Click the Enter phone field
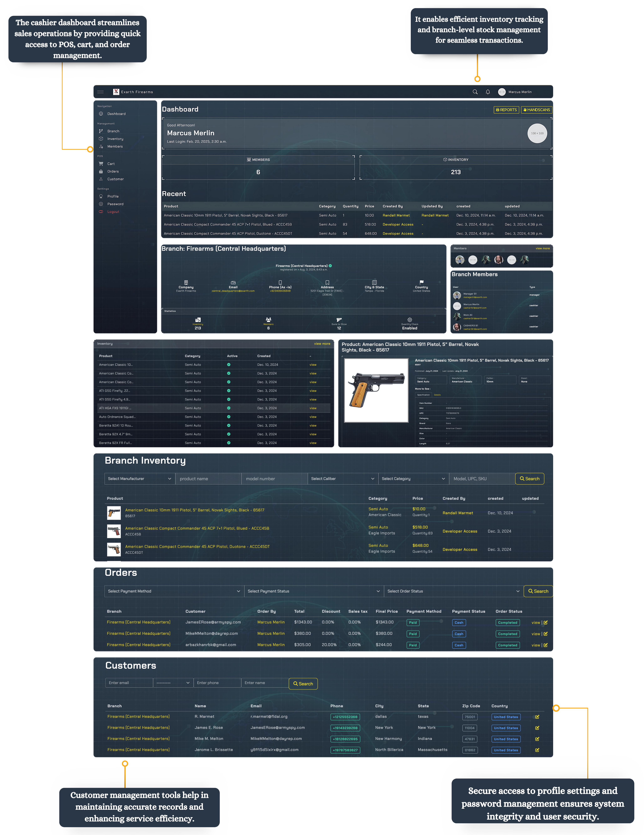The width and height of the screenshot is (644, 835). click(217, 683)
